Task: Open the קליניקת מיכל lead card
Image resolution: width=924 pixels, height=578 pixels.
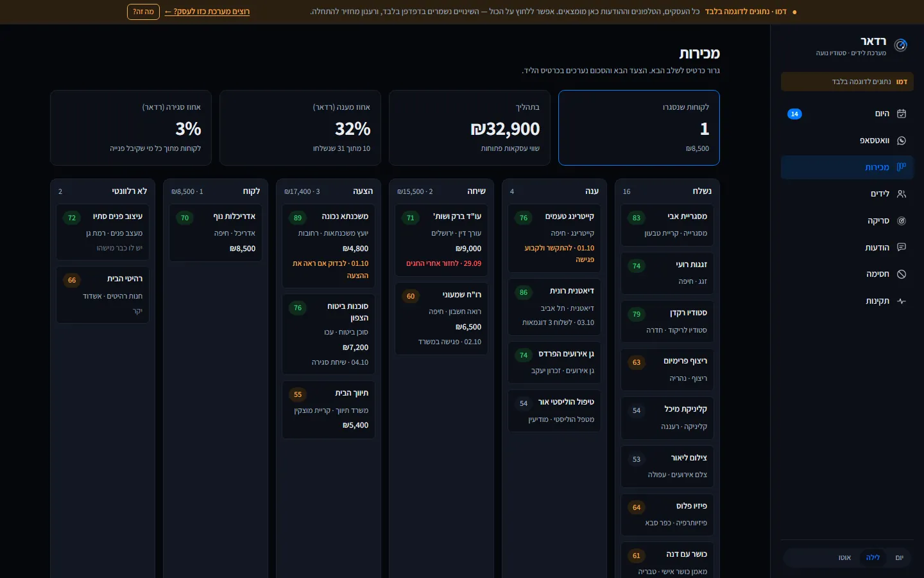Action: coord(667,418)
